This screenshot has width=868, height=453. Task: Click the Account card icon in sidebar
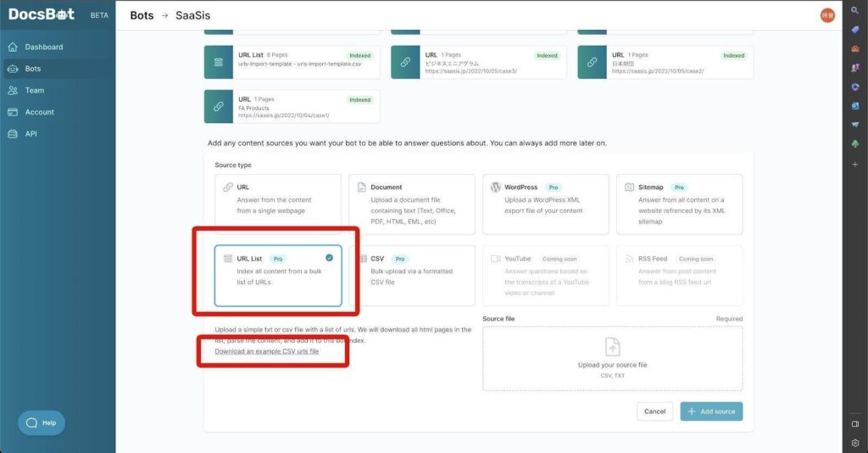(13, 112)
